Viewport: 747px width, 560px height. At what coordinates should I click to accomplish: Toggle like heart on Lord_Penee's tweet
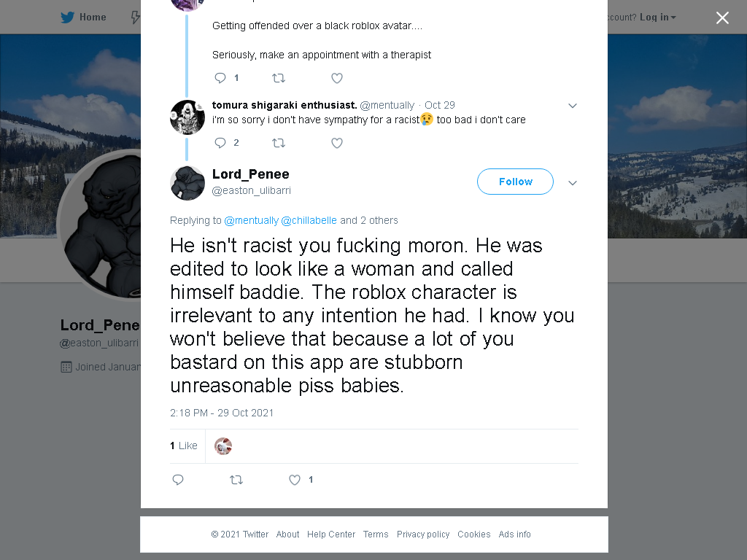(x=295, y=480)
